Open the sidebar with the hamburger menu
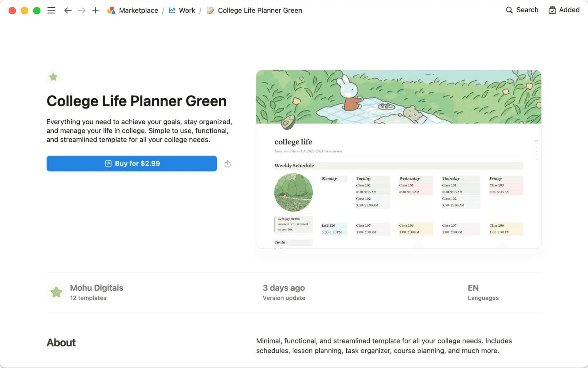This screenshot has height=368, width=588. coord(51,10)
